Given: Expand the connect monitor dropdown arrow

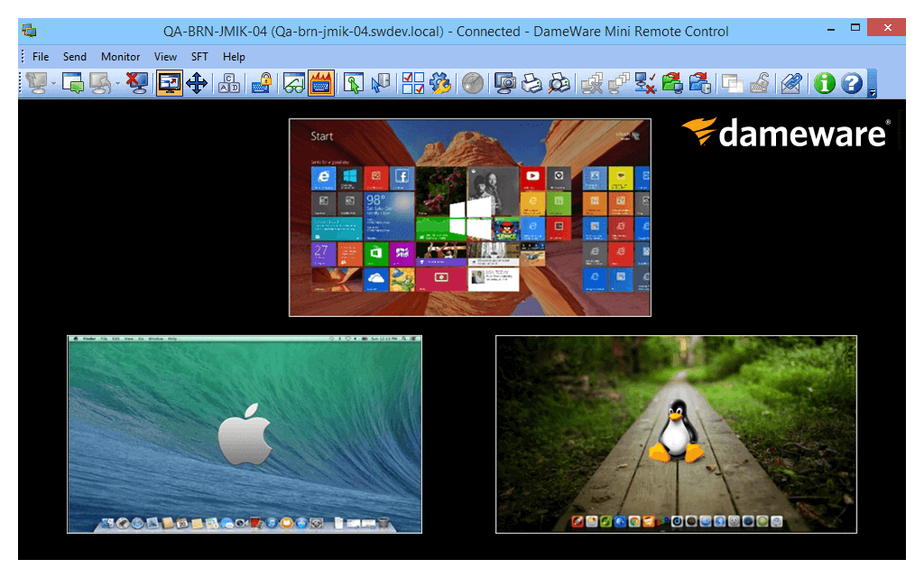Looking at the screenshot, I should [53, 84].
